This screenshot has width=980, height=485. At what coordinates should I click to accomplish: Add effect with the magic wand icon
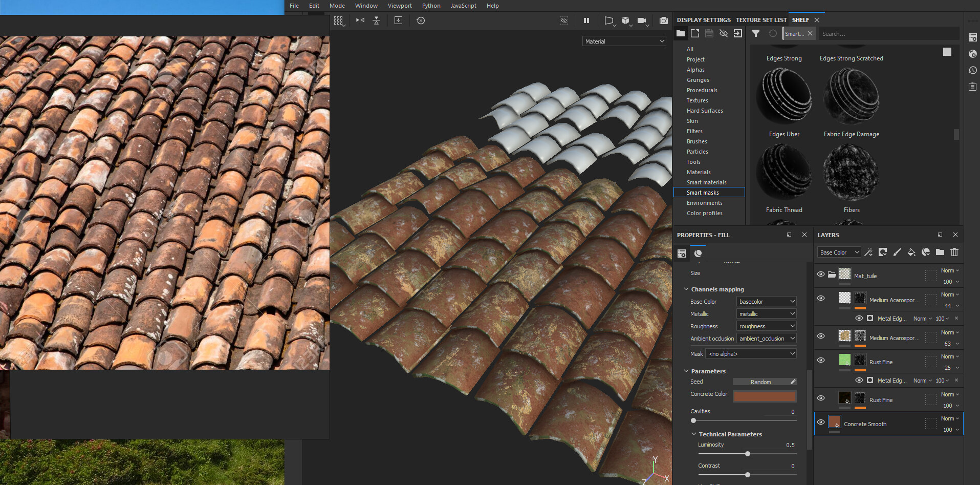coord(868,252)
